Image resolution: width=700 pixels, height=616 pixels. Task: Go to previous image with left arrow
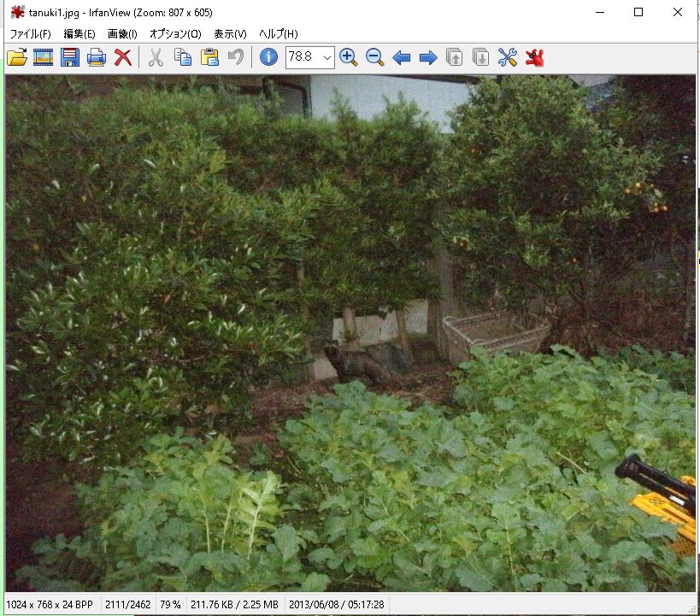pos(401,58)
